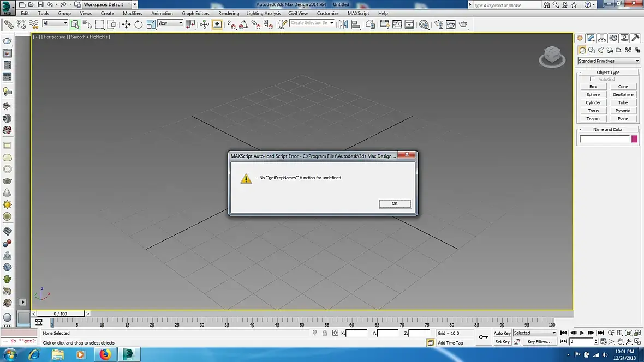Open the View reference coordinate dropdown
The image size is (644, 362).
click(x=170, y=23)
